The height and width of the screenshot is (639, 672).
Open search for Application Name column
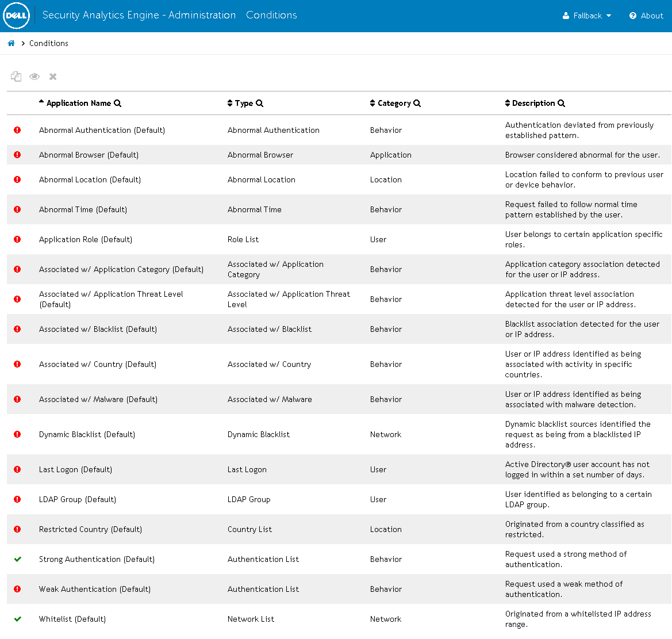[x=118, y=104]
